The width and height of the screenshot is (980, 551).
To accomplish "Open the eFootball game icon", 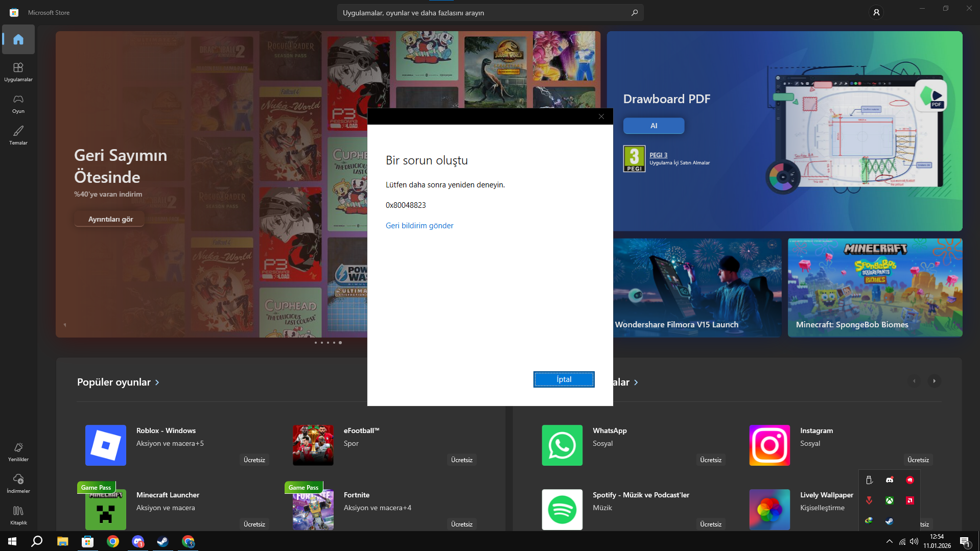I will coord(313,445).
